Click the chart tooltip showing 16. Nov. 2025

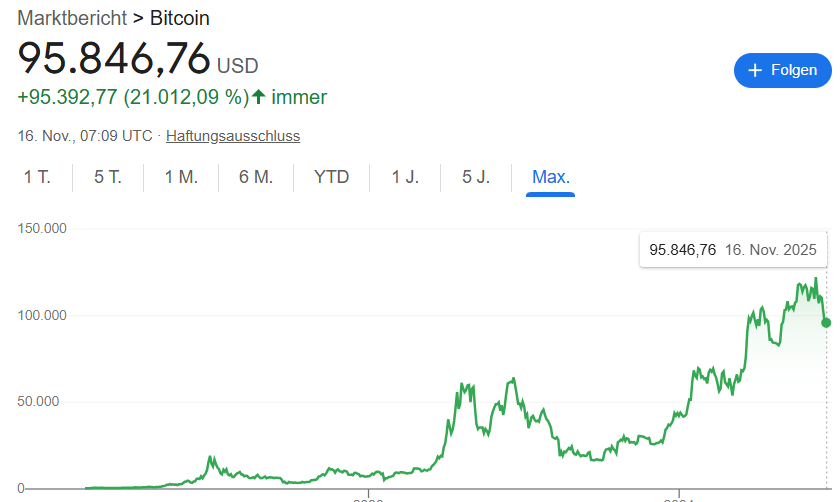(733, 250)
